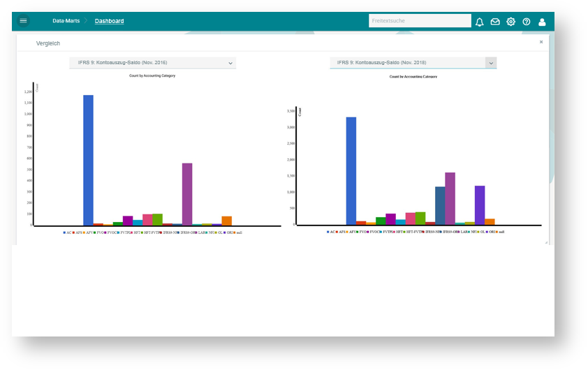This screenshot has width=588, height=370.
Task: Toggle null series in left chart legend
Action: (x=237, y=232)
